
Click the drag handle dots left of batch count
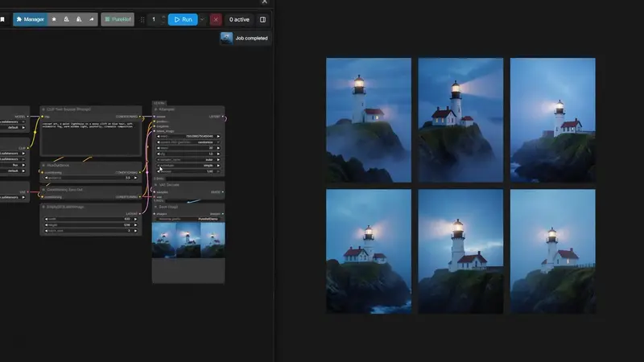pyautogui.click(x=142, y=19)
